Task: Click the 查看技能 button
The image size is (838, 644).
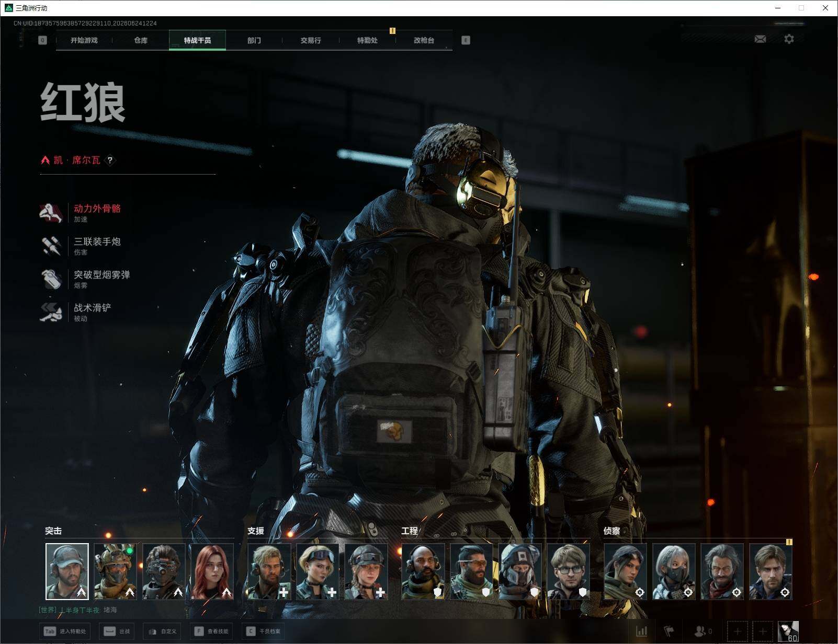Action: click(x=211, y=631)
